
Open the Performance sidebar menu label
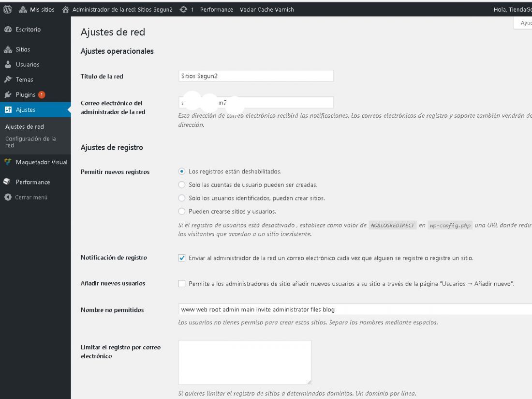(x=32, y=182)
